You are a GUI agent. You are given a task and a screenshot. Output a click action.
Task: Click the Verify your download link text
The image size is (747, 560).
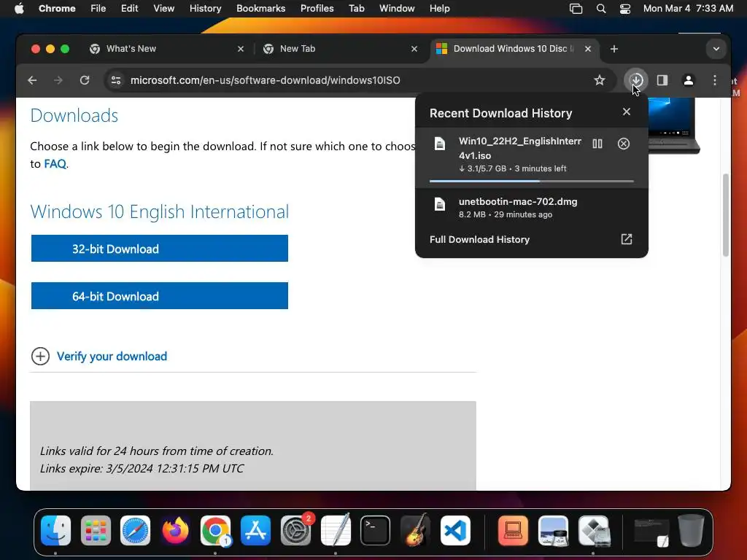click(x=112, y=356)
